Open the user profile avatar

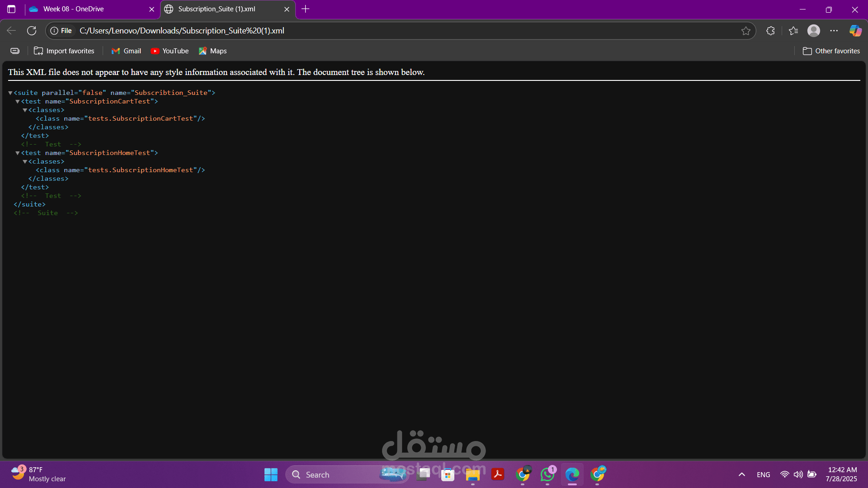coord(814,31)
